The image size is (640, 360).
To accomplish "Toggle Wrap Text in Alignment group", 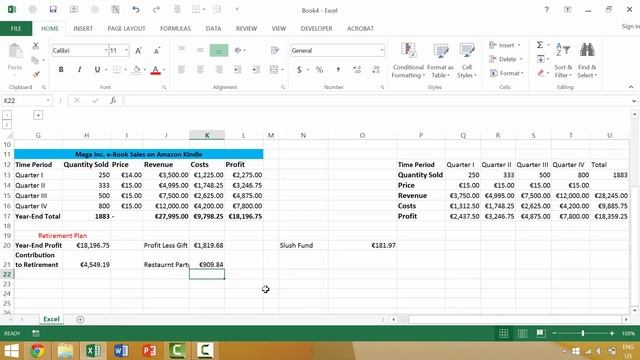I will [x=275, y=51].
